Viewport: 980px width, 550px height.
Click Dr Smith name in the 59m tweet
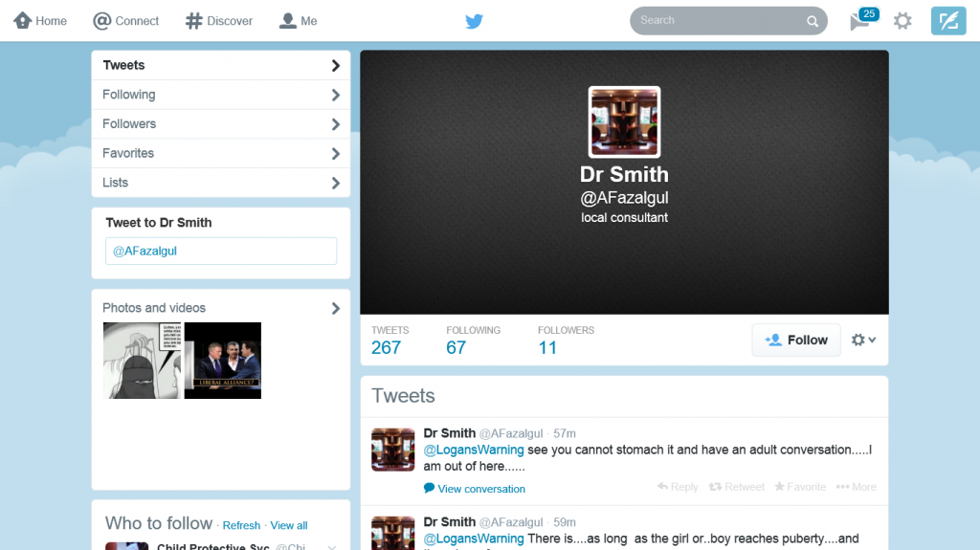(450, 522)
